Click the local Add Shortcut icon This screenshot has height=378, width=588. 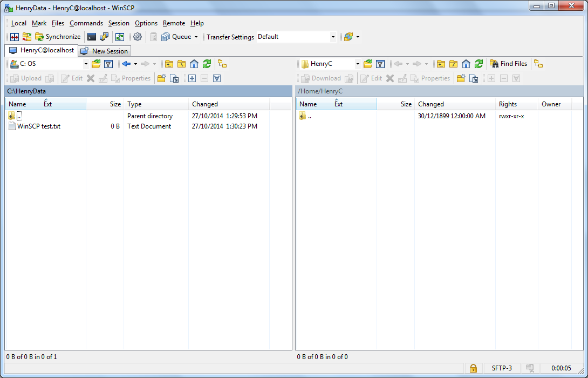(x=174, y=78)
